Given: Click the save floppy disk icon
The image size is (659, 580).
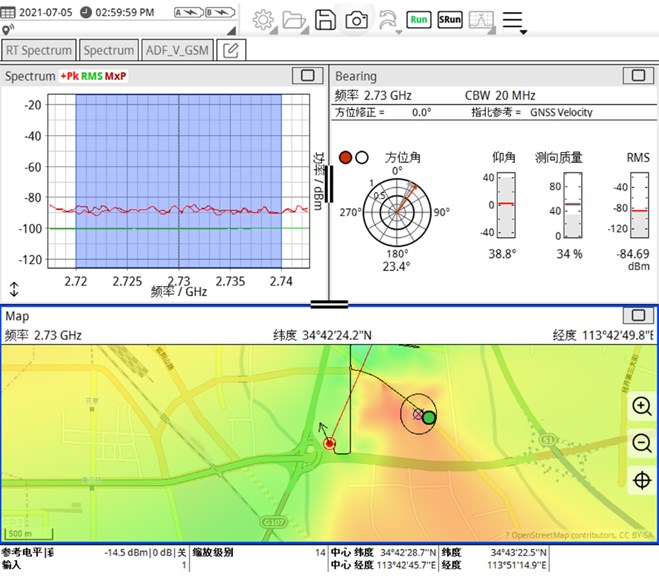Looking at the screenshot, I should coord(325,20).
